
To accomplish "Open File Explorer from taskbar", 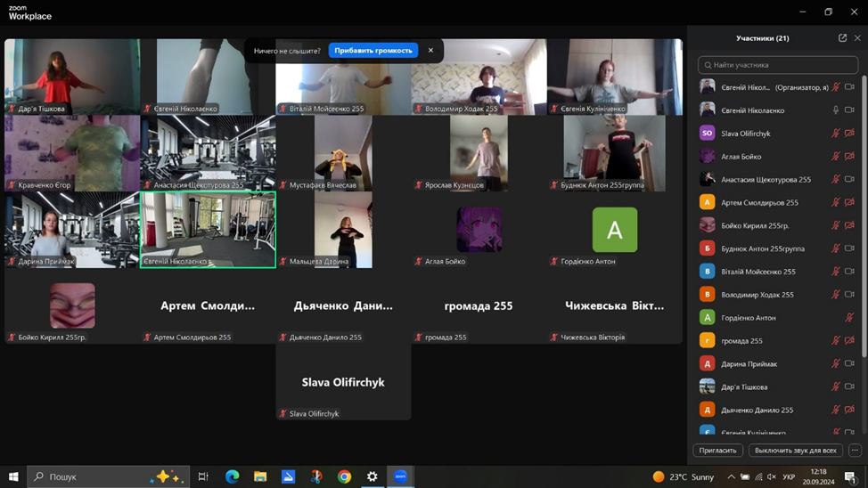I will pos(260,477).
